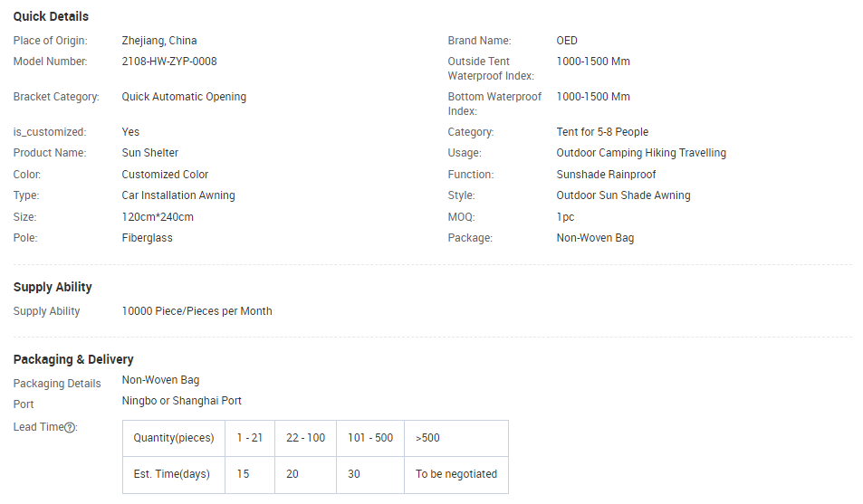Click the Car Installation Awning type value
The width and height of the screenshot is (863, 504).
(x=178, y=195)
